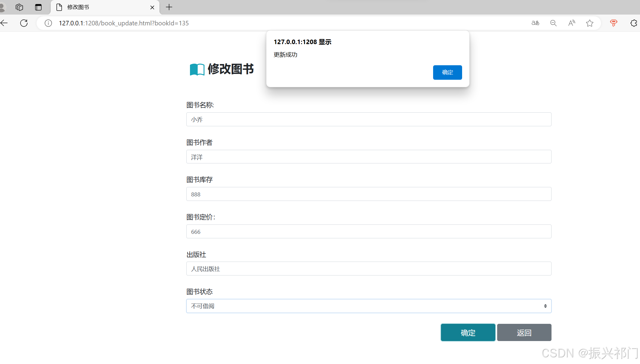
Task: Confirm the 更新成功 alert dialog
Action: (x=447, y=72)
